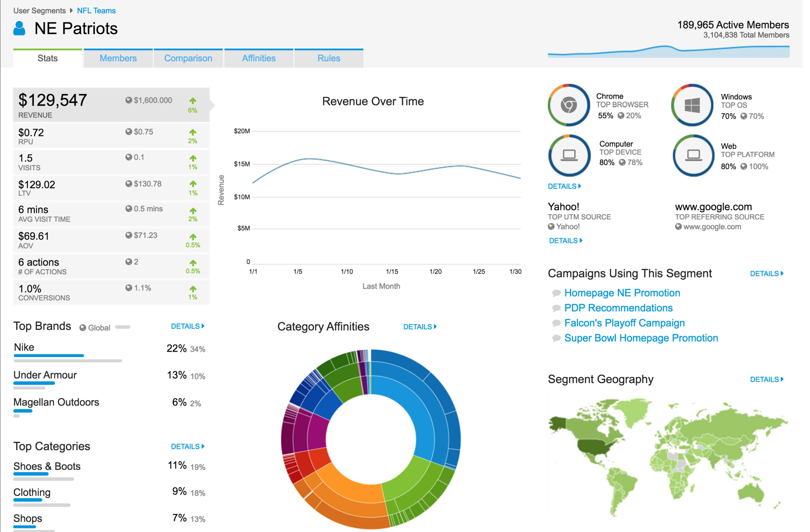
Task: Click speech bubble icon beside PDP Recommendations
Action: 556,308
